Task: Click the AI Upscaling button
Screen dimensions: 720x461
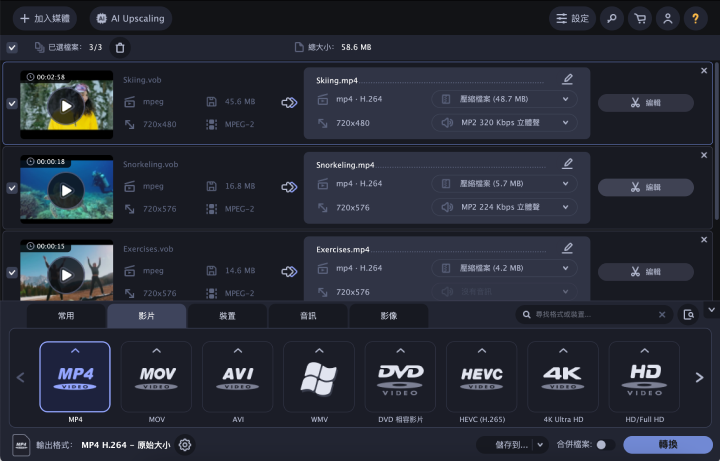Action: 130,19
